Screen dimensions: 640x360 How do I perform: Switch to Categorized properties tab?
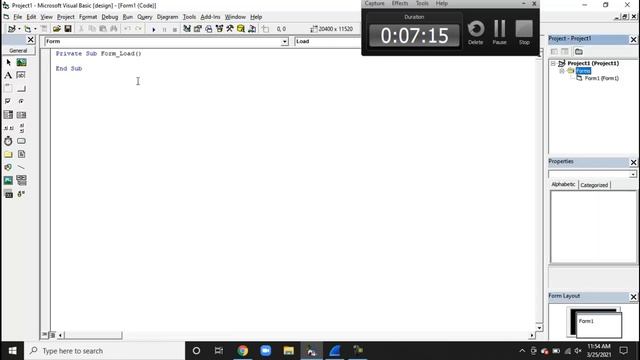pyautogui.click(x=594, y=185)
